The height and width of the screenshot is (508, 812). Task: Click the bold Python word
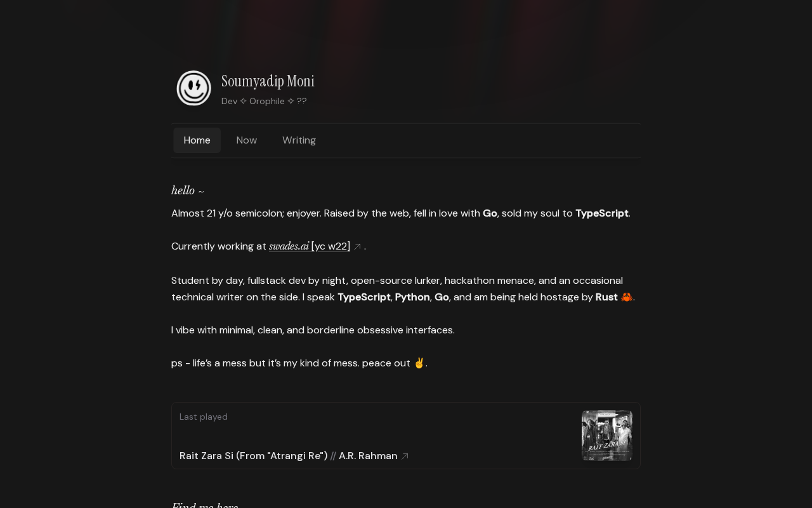(x=412, y=297)
